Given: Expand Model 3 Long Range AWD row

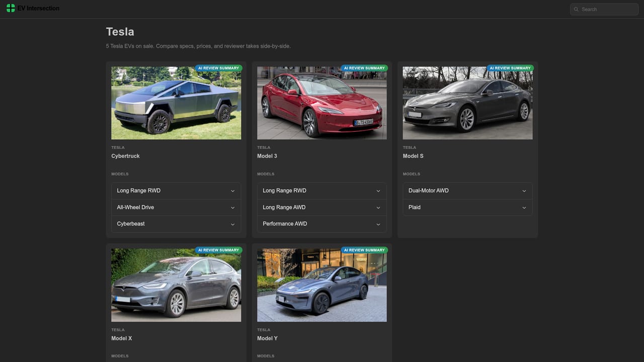Looking at the screenshot, I should (x=322, y=208).
